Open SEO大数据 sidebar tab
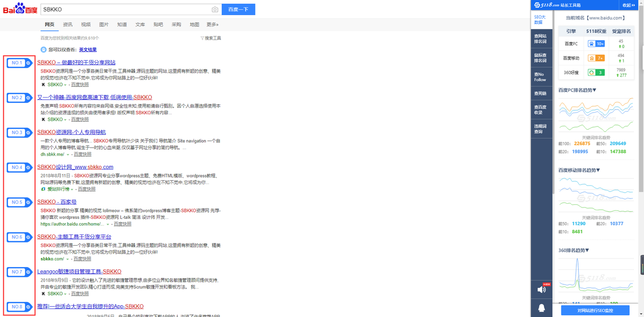 click(x=541, y=19)
